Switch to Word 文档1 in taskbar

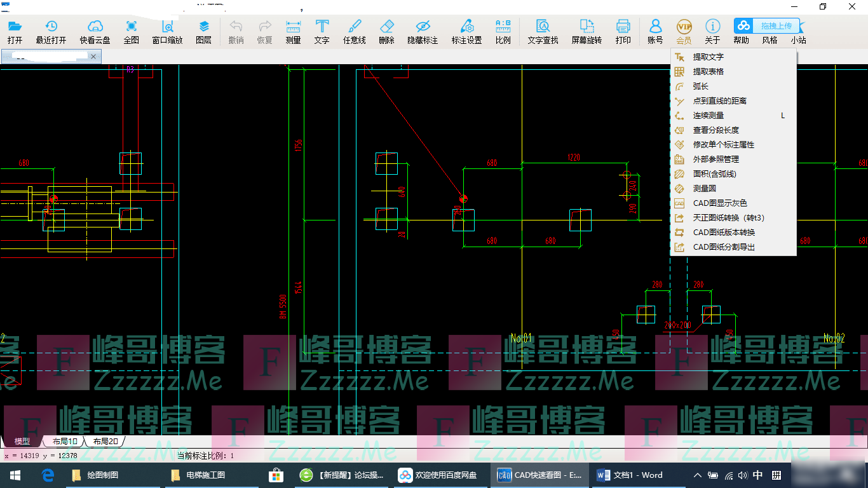(x=630, y=475)
